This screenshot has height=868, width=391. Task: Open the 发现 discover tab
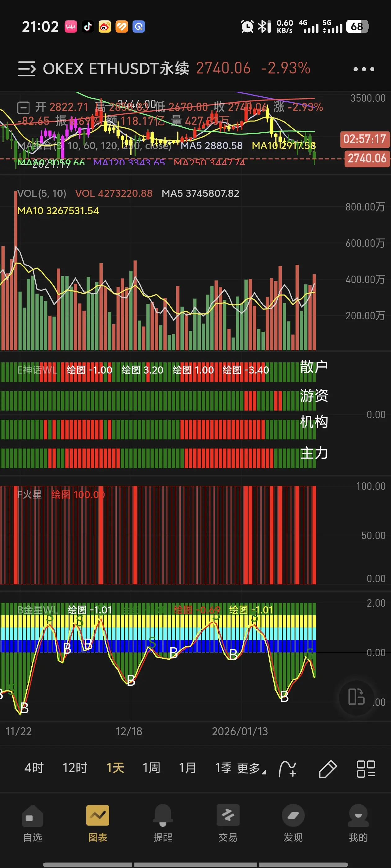293,823
